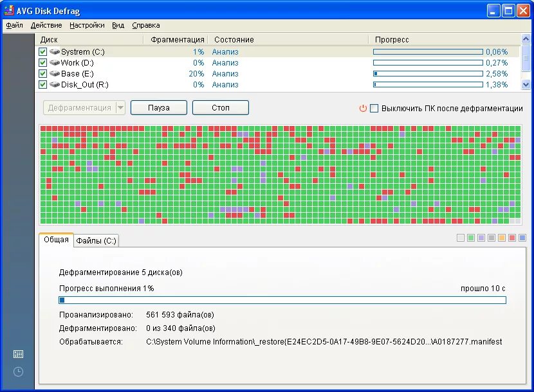This screenshot has height=392, width=534.
Task: Click the green legend color swatch
Action: point(471,238)
